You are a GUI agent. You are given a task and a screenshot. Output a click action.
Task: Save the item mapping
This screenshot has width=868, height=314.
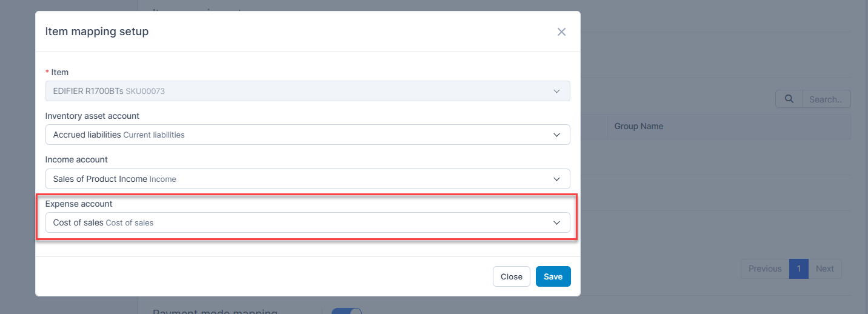553,276
